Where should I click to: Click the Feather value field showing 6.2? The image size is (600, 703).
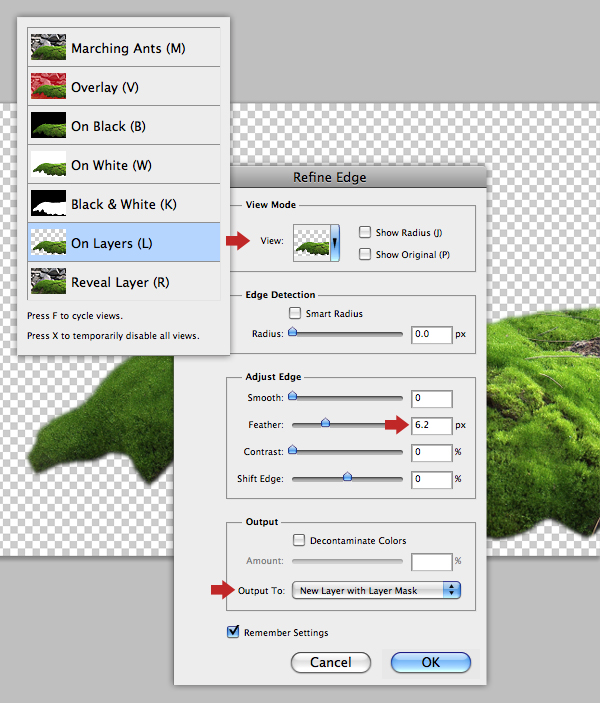click(431, 425)
